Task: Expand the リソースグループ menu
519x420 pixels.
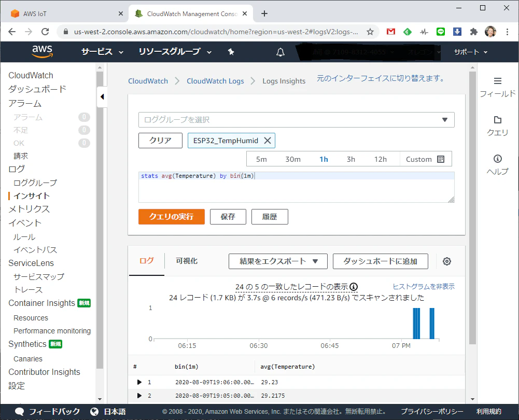Action: [175, 52]
